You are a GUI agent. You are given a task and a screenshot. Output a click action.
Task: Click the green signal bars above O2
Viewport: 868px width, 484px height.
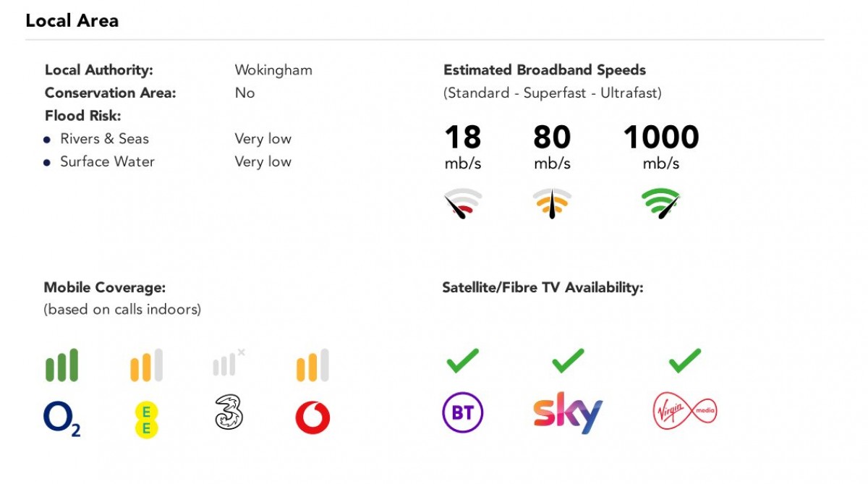[x=61, y=365]
